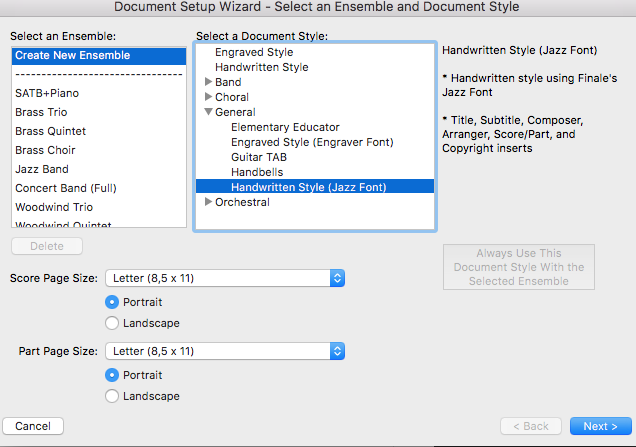Click the Next button
This screenshot has width=636, height=447.
(x=600, y=426)
